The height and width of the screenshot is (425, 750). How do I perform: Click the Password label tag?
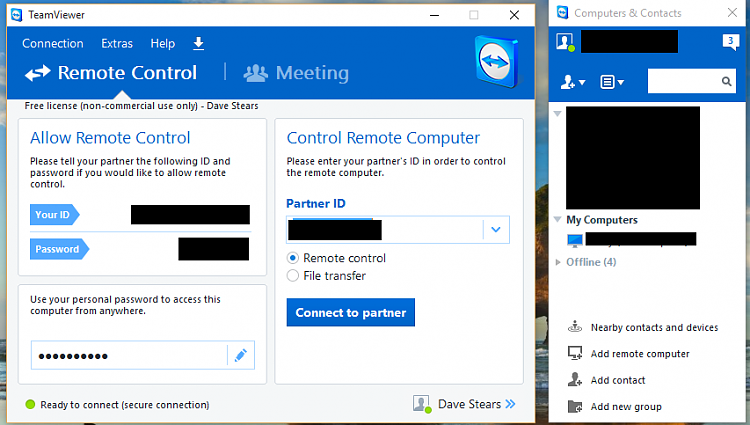59,249
